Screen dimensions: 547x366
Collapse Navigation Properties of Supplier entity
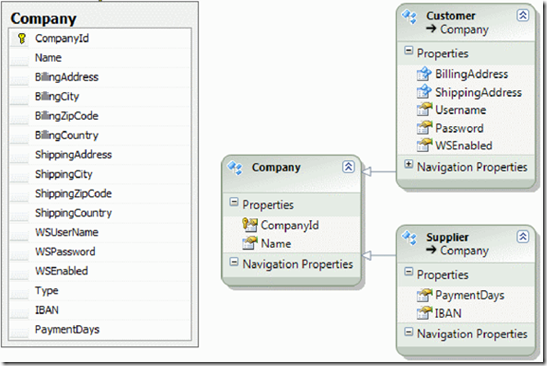tap(409, 331)
